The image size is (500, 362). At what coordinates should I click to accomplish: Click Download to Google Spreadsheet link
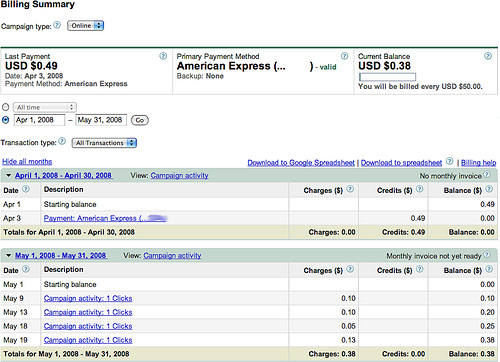(x=301, y=163)
